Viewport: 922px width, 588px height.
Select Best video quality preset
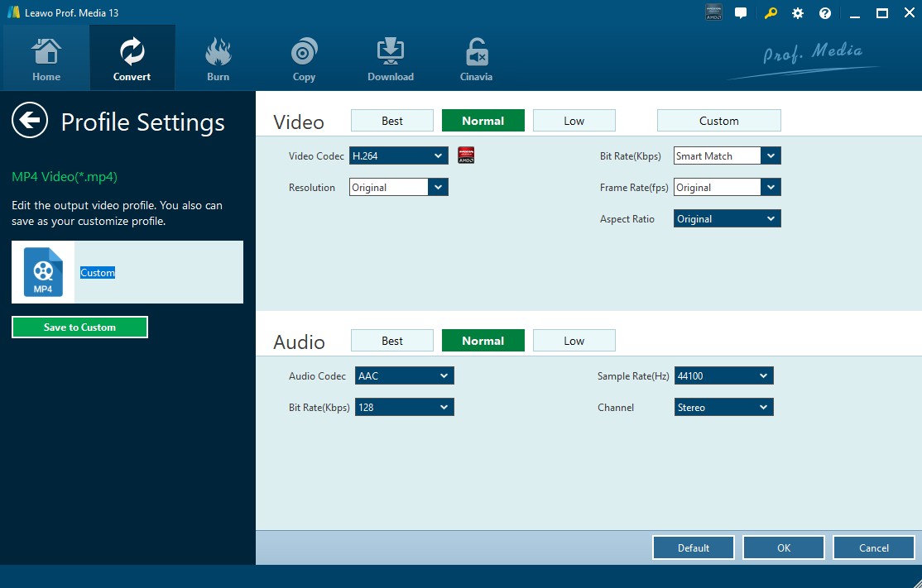392,121
